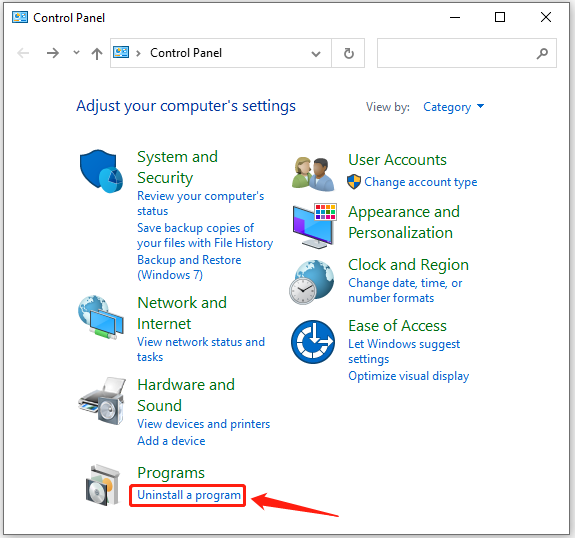Click the search magnifier icon
575x538 pixels.
[542, 54]
